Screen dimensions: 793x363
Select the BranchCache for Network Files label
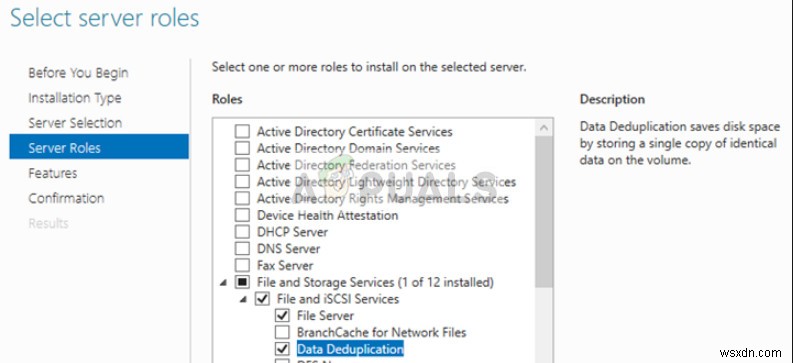(381, 332)
